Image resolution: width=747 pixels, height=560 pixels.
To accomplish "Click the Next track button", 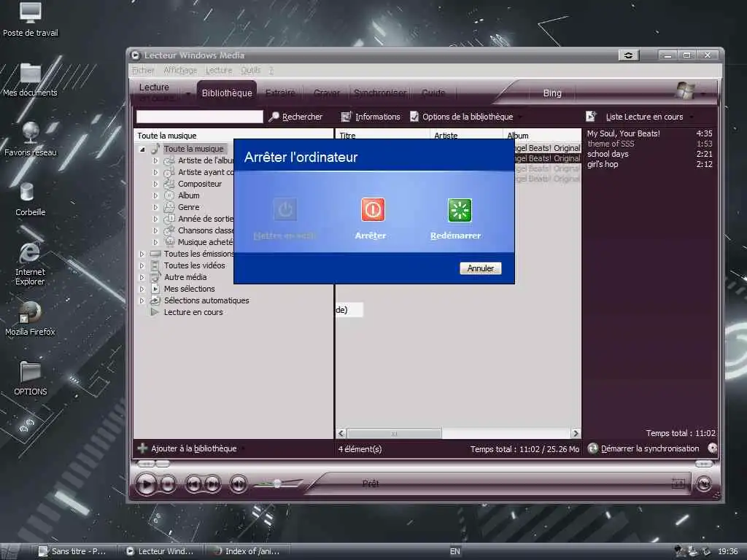I will coord(212,484).
